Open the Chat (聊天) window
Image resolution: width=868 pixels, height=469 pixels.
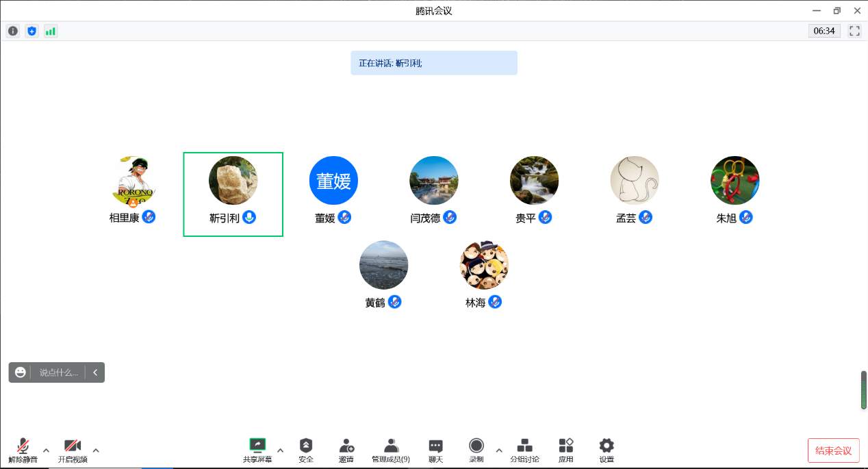tap(435, 451)
